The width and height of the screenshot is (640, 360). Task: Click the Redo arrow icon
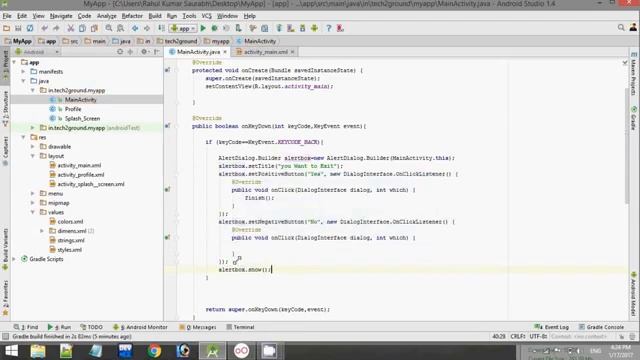56,28
